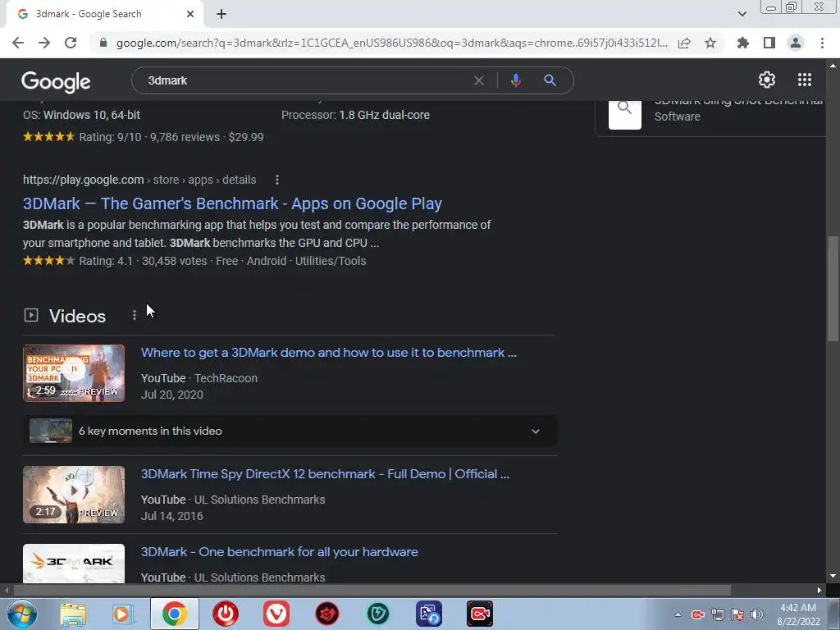This screenshot has height=630, width=840.
Task: Show hidden system tray icons
Action: point(678,614)
